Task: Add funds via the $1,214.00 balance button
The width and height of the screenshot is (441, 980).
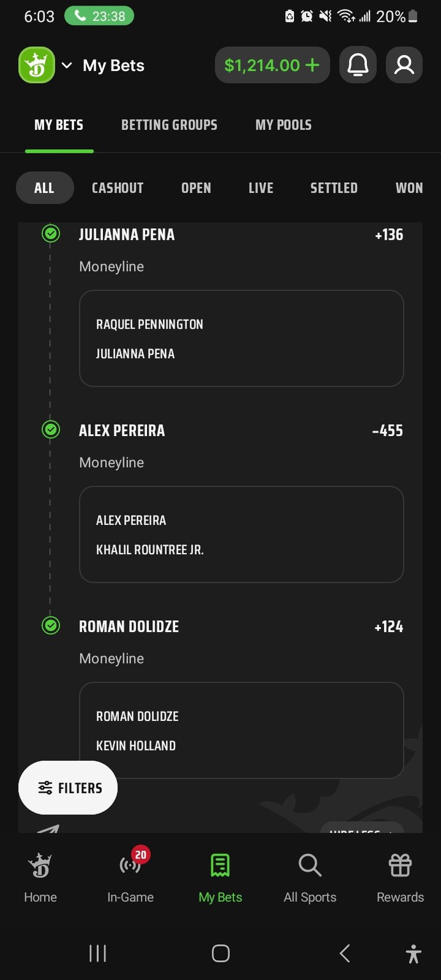Action: [x=272, y=65]
